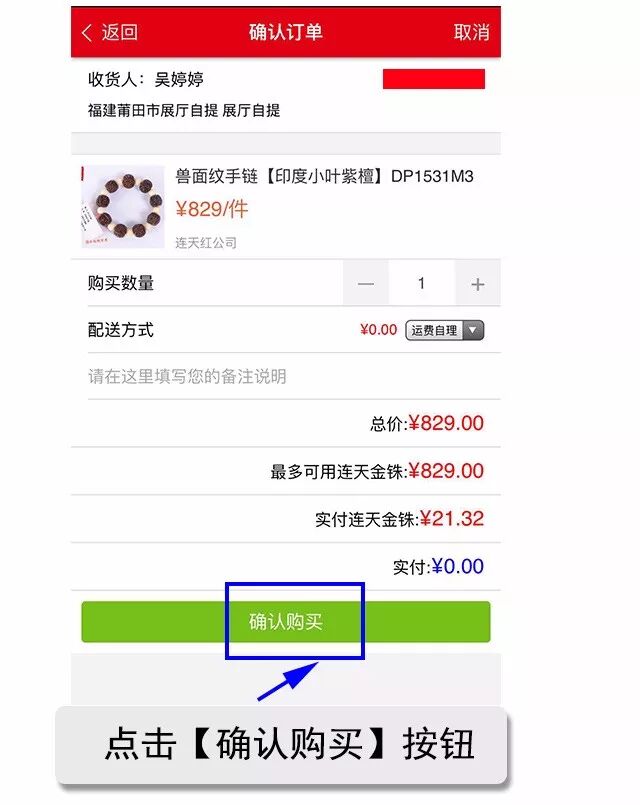The height and width of the screenshot is (805, 640).
Task: Select the 运费自理 shipping option box
Action: [444, 330]
